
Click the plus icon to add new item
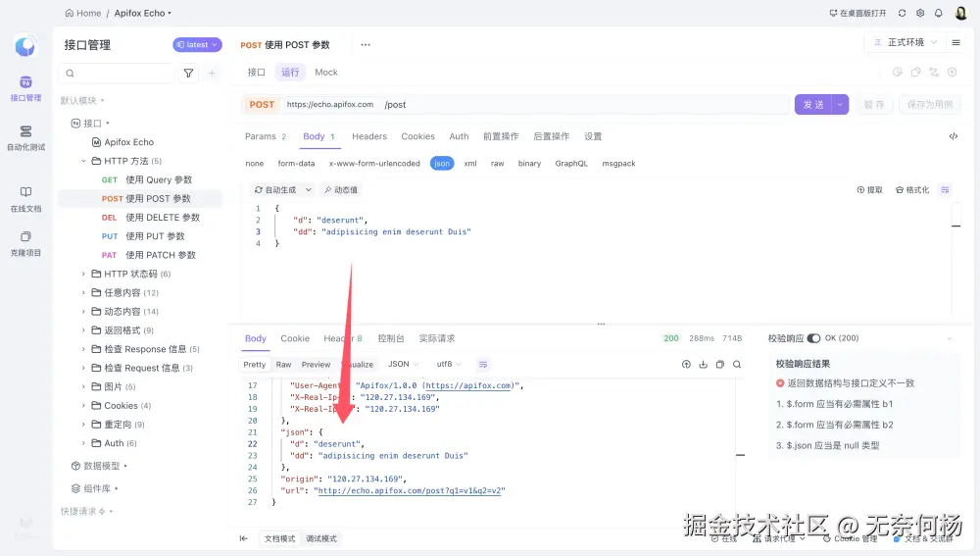212,74
